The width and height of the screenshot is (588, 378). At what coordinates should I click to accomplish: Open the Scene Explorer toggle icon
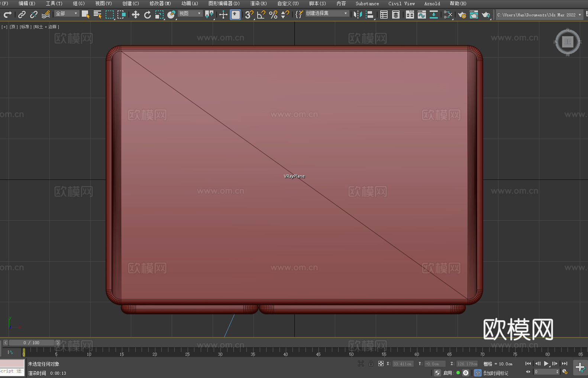(x=384, y=14)
